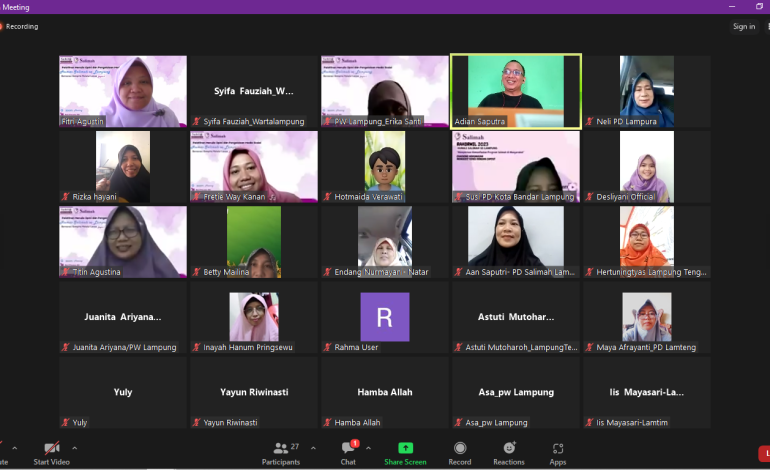Viewport: 770px width, 470px height.
Task: Click the Sign in button
Action: coord(744,27)
